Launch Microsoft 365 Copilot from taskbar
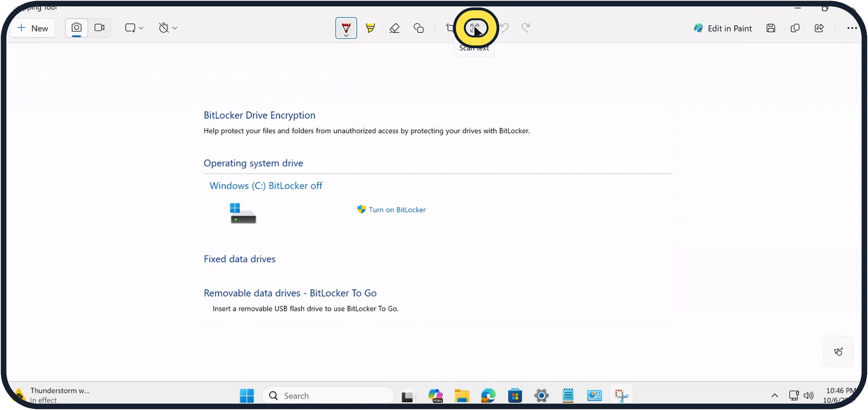The width and height of the screenshot is (868, 410). [436, 396]
